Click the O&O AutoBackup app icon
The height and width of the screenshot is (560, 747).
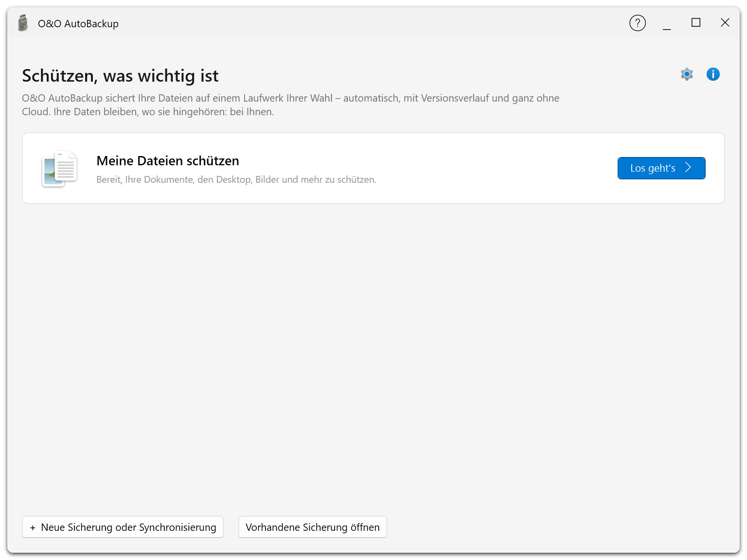click(x=23, y=23)
